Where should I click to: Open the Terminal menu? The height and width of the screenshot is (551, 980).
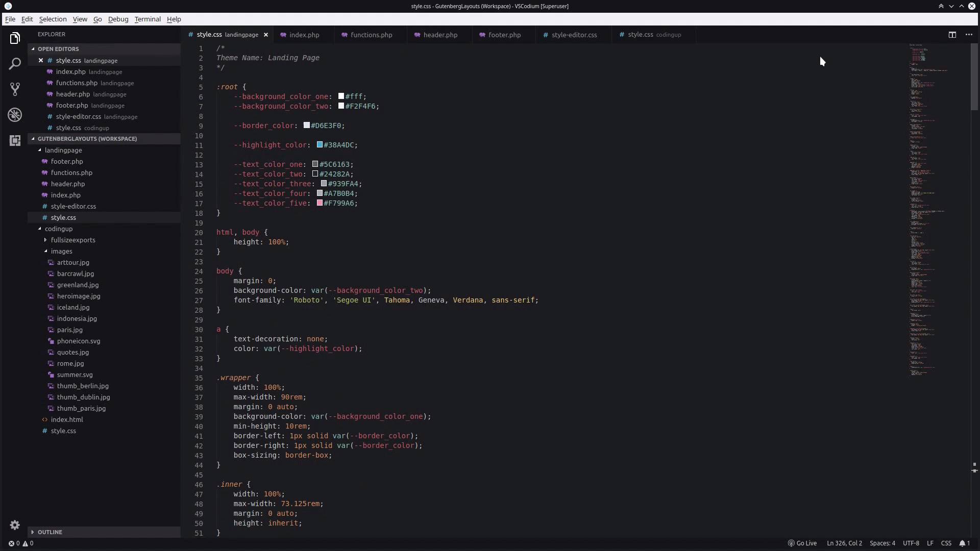[148, 19]
